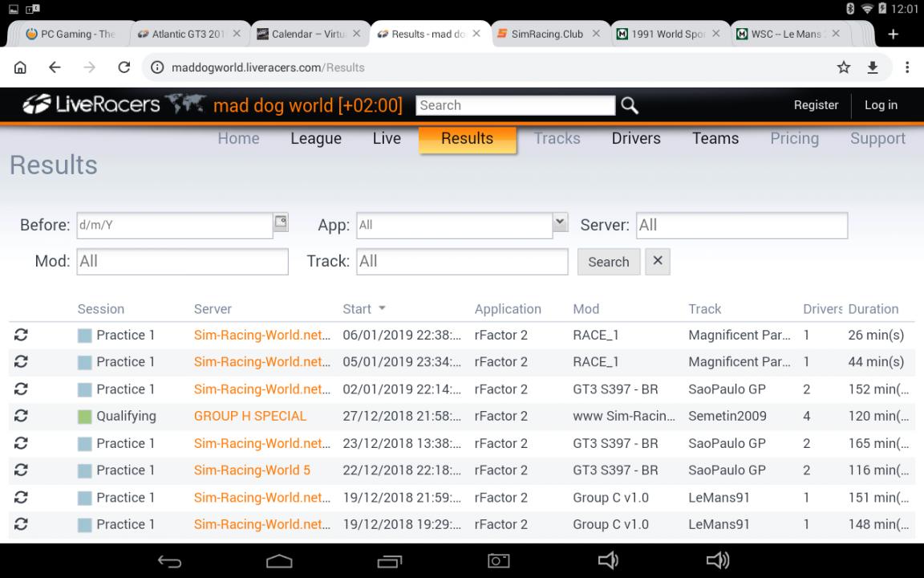Open the Home menu item

point(239,139)
